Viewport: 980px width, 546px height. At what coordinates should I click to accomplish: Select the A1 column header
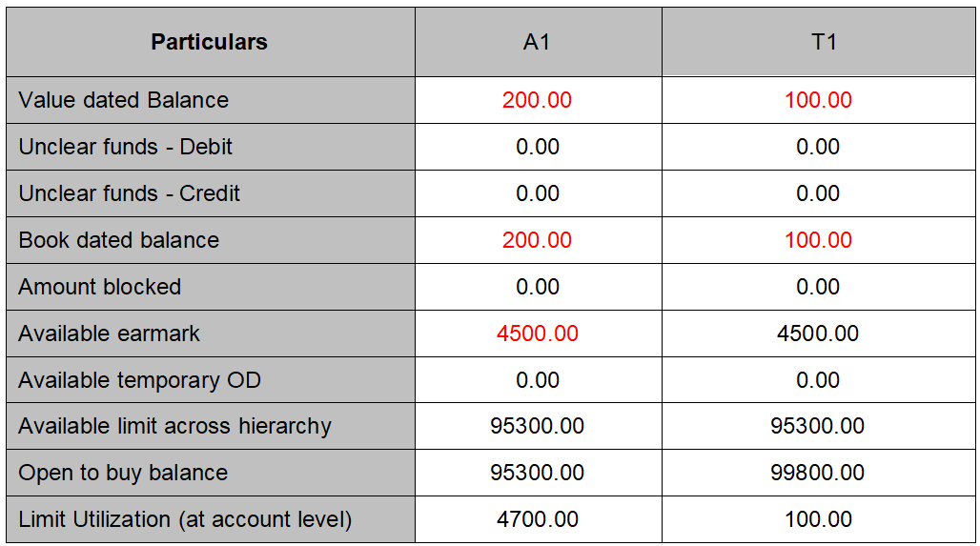pos(537,42)
